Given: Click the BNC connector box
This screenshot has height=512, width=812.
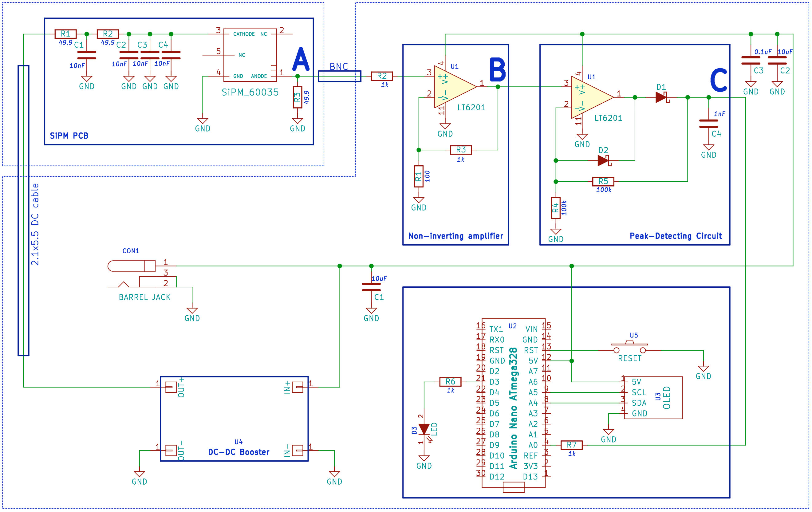Looking at the screenshot, I should coord(340,76).
